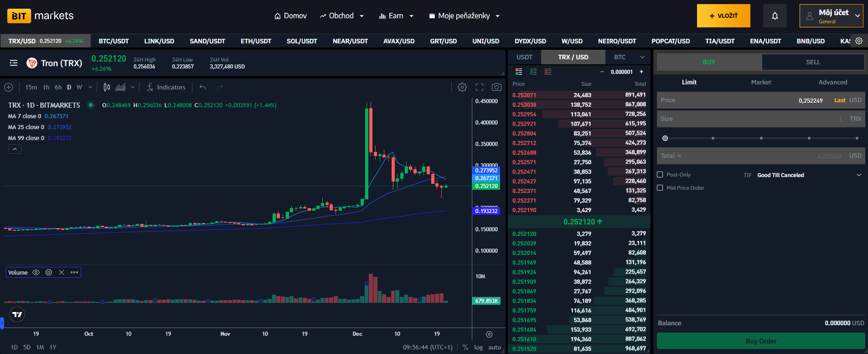Viewport: 868px width, 354px height.
Task: Show combined buy and sell order book view
Action: pyautogui.click(x=519, y=72)
